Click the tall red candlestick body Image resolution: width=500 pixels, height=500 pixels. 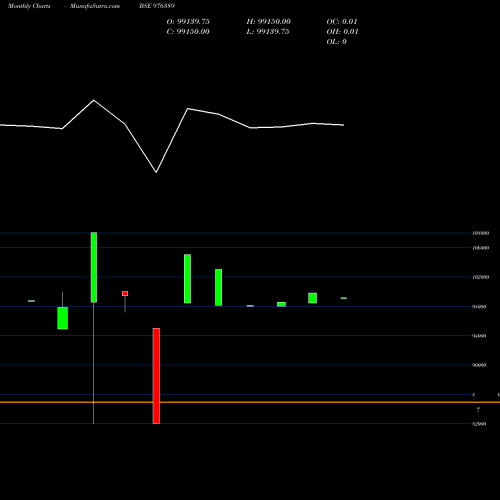pos(156,376)
